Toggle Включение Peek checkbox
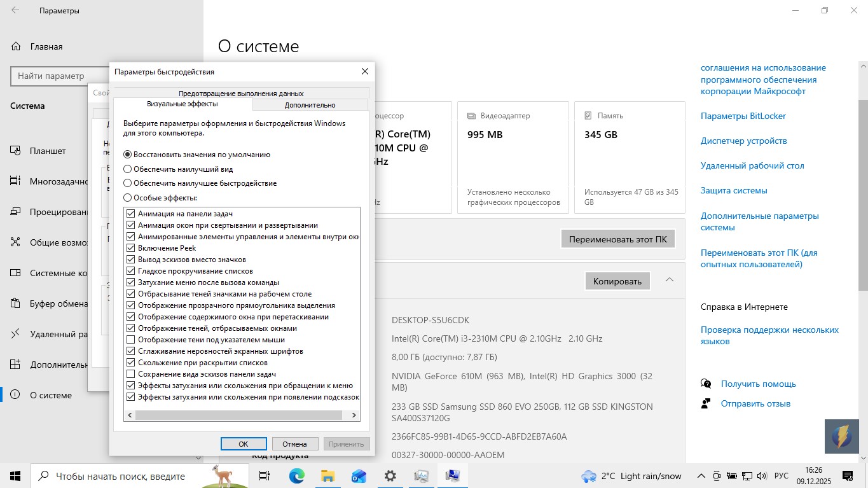The image size is (868, 488). (131, 248)
